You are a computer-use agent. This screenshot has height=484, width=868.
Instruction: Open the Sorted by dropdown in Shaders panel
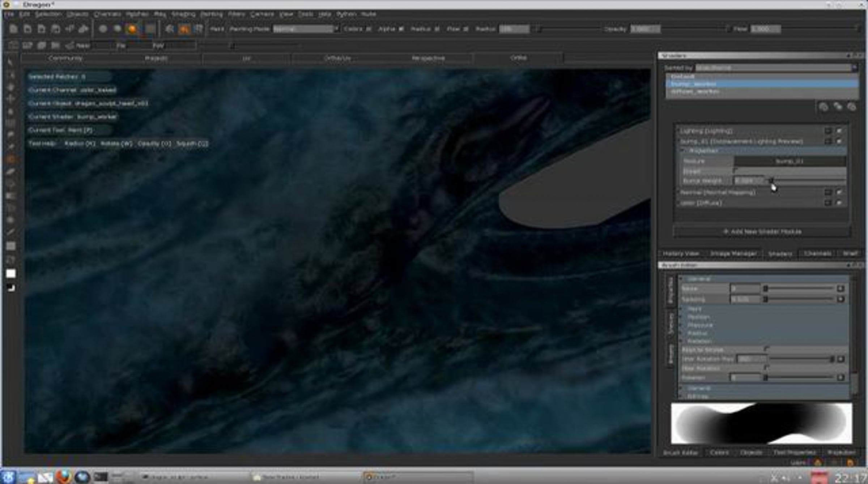point(776,68)
